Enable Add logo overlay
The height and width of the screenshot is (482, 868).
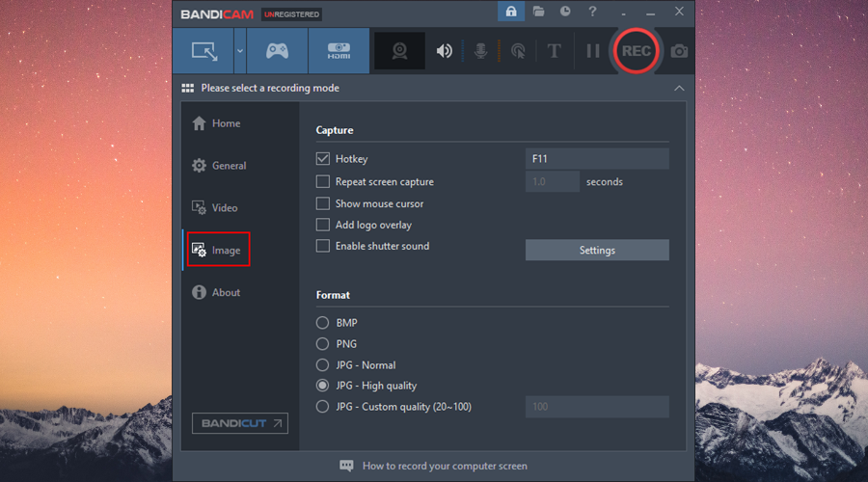pos(323,225)
